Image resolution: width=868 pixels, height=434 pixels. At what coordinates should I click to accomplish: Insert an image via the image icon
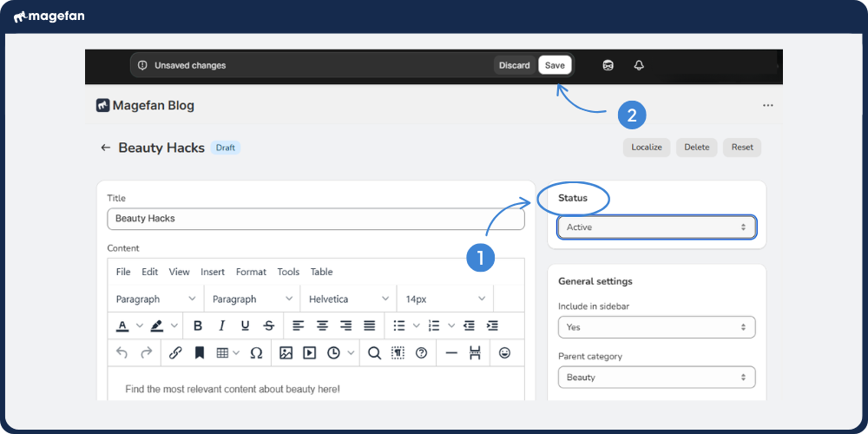286,353
